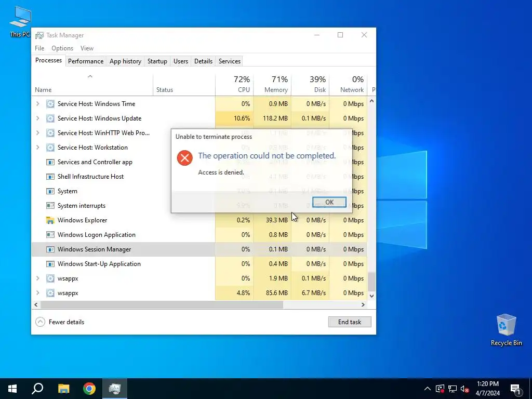The width and height of the screenshot is (532, 399).
Task: Sort by the Network column header
Action: coord(349,85)
